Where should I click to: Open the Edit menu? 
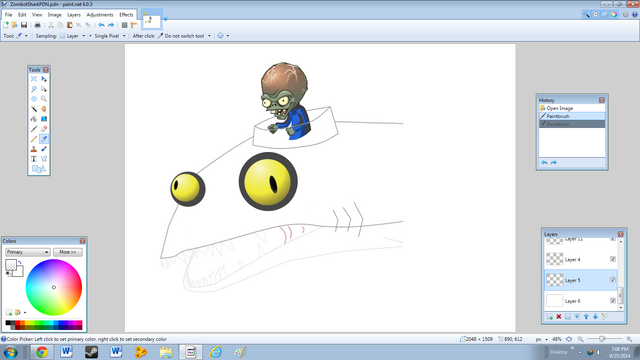pyautogui.click(x=22, y=15)
